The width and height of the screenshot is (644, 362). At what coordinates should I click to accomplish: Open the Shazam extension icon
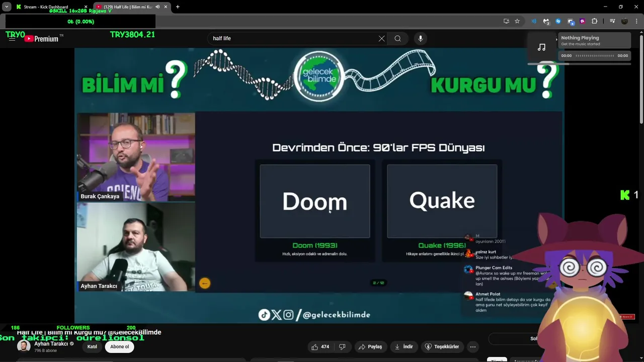coord(558,21)
